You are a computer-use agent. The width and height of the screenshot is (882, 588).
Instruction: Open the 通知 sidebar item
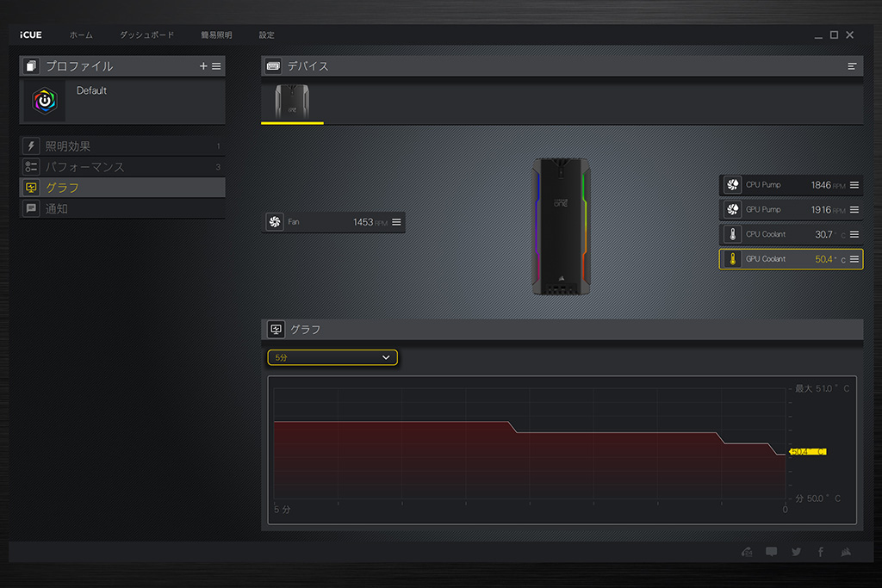pos(122,208)
